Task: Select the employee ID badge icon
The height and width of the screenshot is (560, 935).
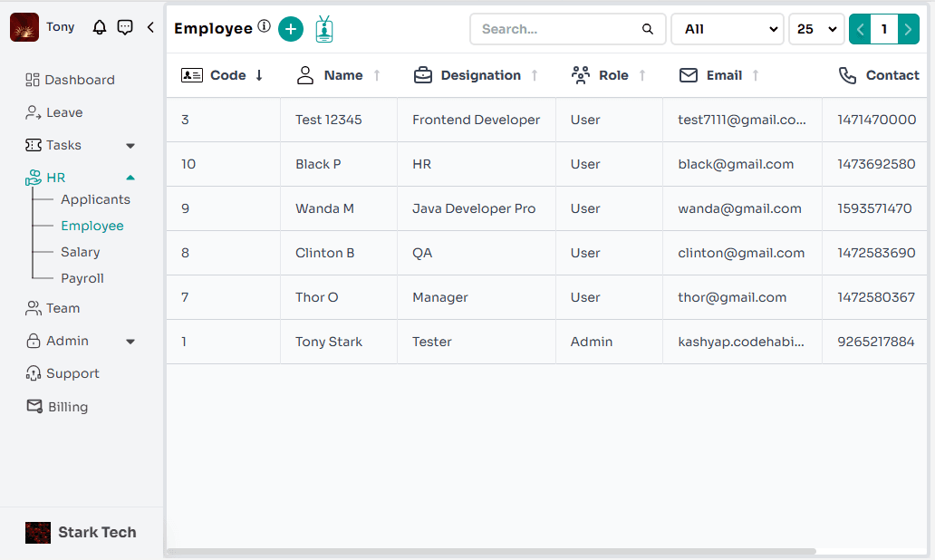Action: [x=324, y=28]
